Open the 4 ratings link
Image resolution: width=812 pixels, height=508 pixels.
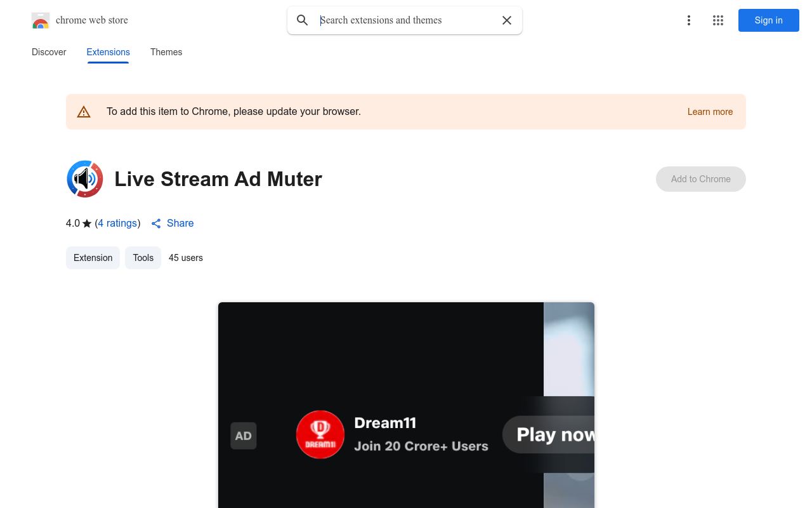click(x=118, y=224)
